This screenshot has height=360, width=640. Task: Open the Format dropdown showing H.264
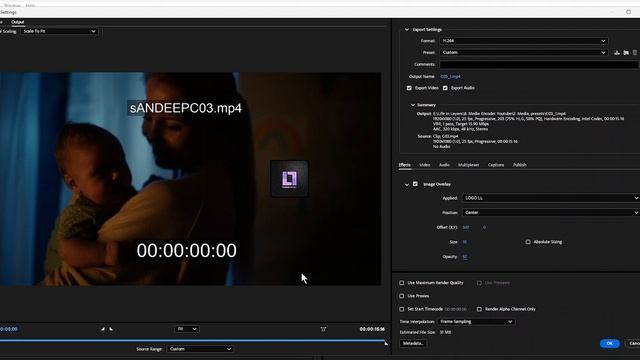pos(524,41)
